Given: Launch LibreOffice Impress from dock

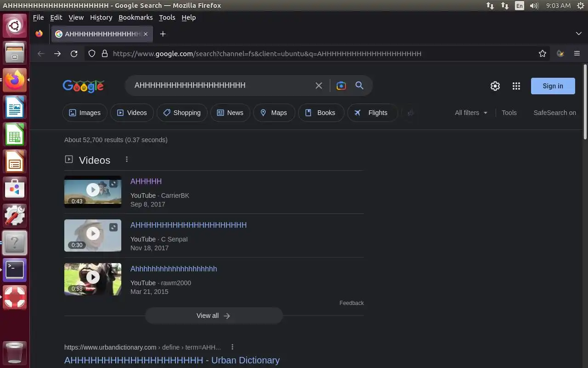Looking at the screenshot, I should pos(15,161).
